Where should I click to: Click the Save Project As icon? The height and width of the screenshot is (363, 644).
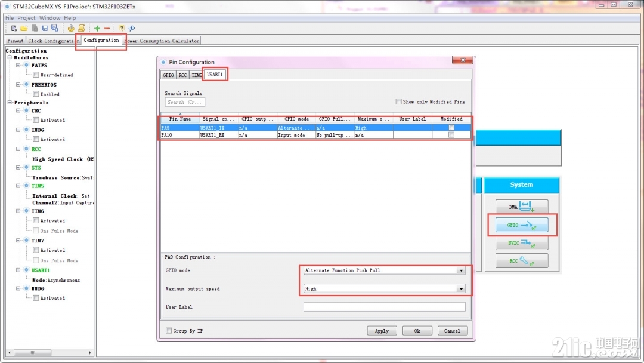(55, 29)
